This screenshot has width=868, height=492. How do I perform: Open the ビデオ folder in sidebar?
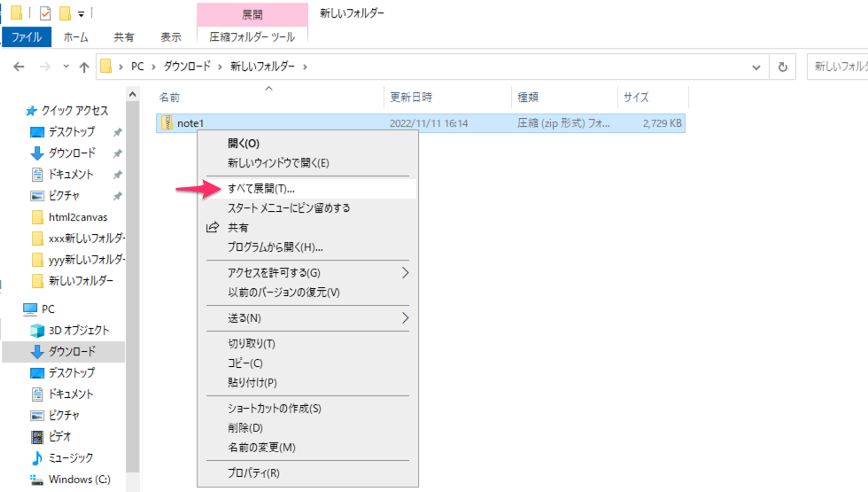tap(59, 436)
